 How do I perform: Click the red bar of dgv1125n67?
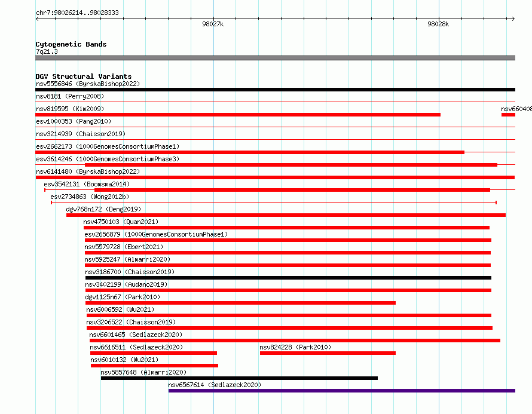[x=240, y=303]
